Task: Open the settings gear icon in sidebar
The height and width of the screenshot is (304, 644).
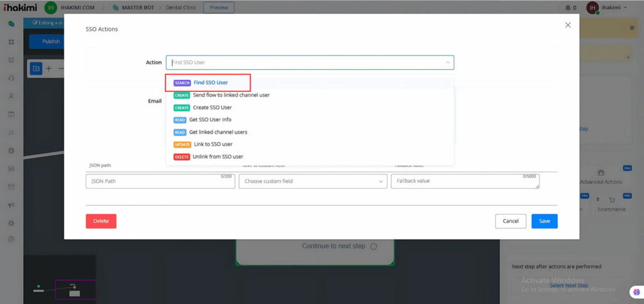Action: click(11, 223)
